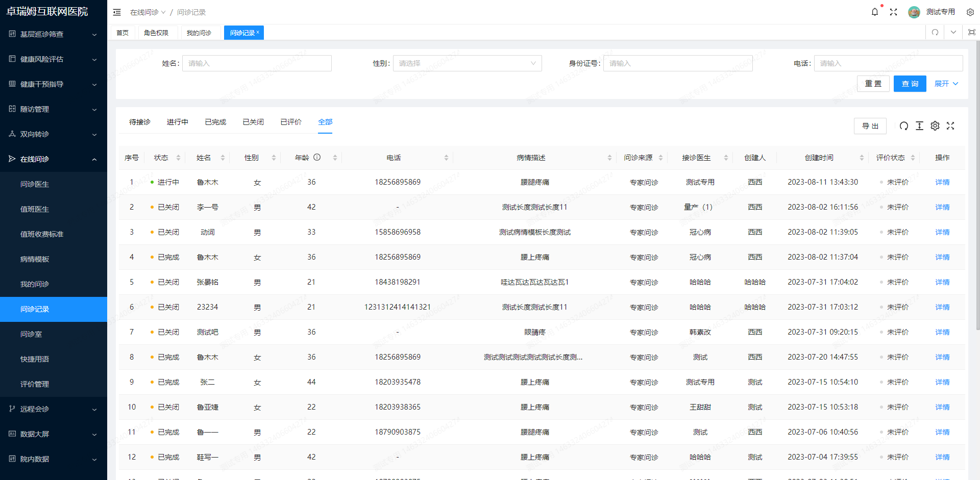
Task: Open 详情 for row 9 张二
Action: (942, 382)
